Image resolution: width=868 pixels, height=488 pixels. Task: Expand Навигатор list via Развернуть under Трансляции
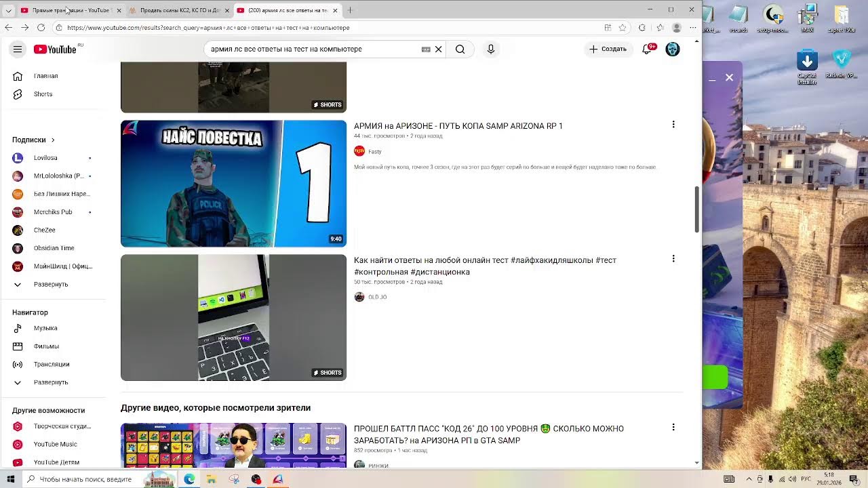(x=52, y=382)
